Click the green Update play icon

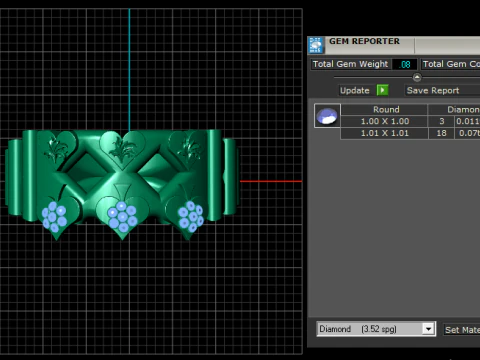click(x=382, y=90)
